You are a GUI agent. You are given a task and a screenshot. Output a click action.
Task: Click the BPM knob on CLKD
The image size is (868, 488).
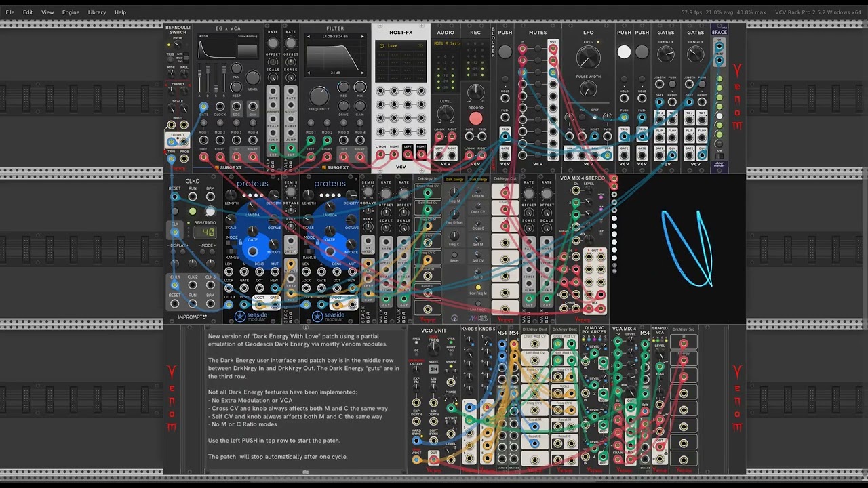click(x=210, y=211)
